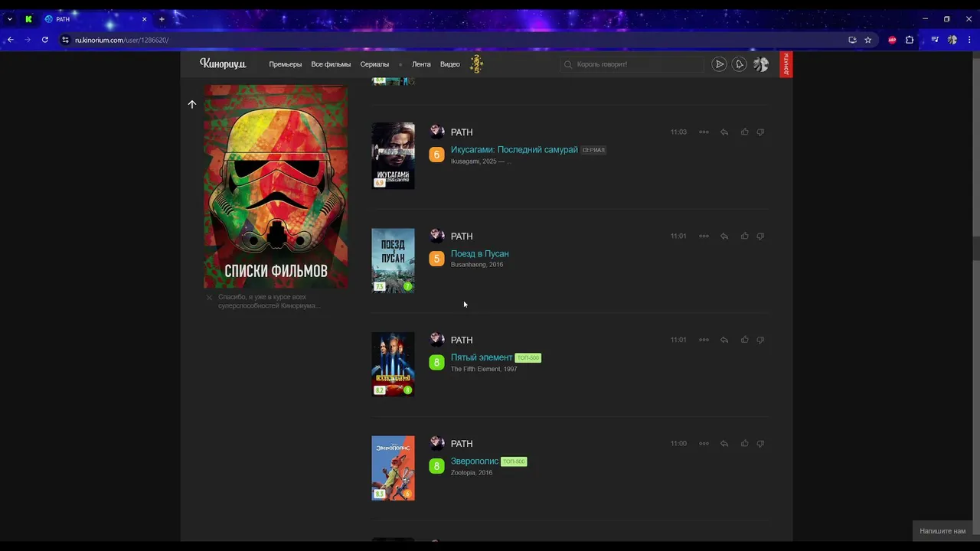This screenshot has width=980, height=551.
Task: Click the 11:03 timestamp on Икусагами
Action: point(678,132)
